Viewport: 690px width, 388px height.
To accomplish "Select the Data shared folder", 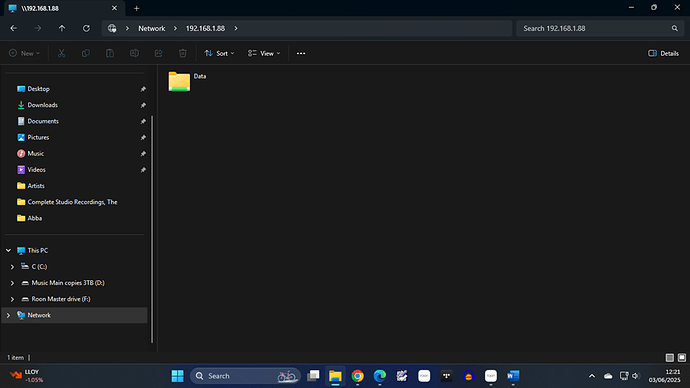I will [x=187, y=81].
